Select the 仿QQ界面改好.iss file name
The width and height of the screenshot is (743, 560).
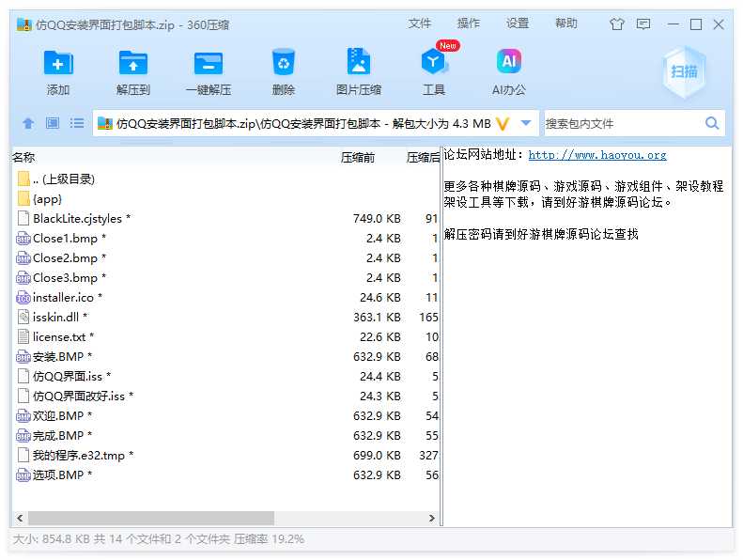pyautogui.click(x=79, y=396)
